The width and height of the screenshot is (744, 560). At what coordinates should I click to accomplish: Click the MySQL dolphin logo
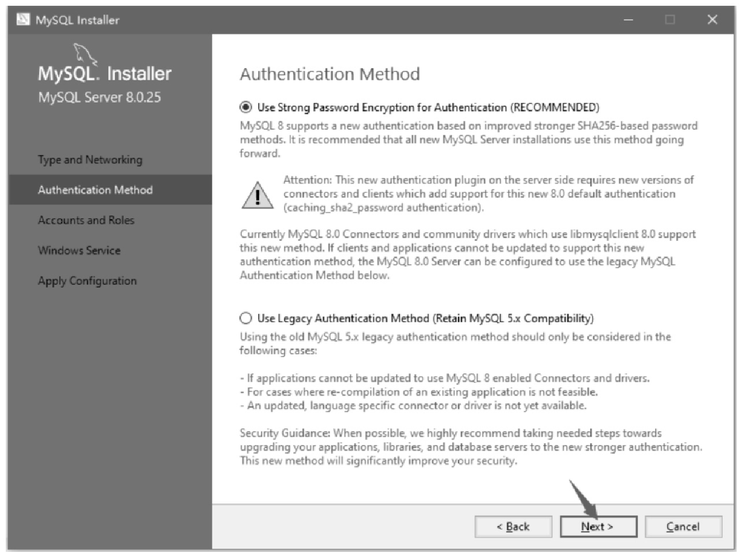click(x=85, y=54)
